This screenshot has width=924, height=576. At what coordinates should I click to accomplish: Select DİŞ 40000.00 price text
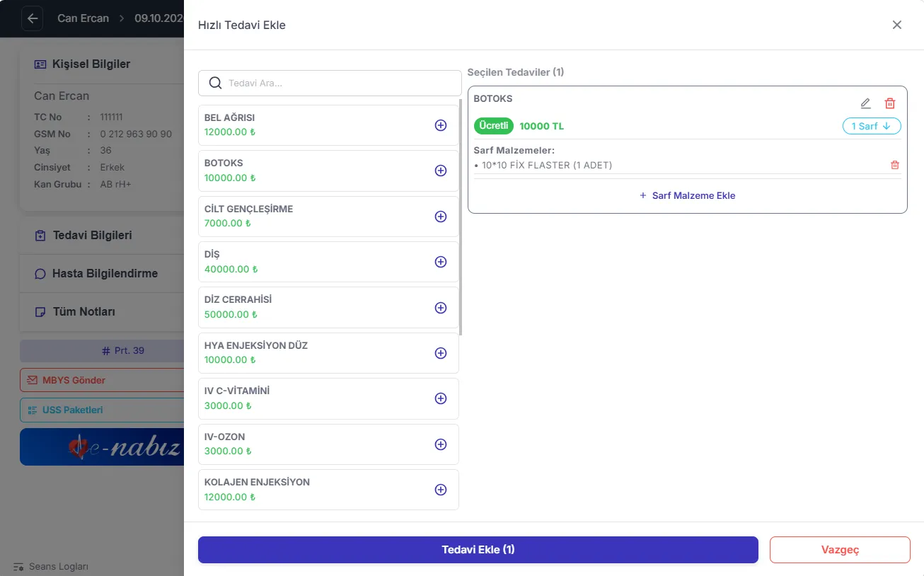pyautogui.click(x=231, y=270)
